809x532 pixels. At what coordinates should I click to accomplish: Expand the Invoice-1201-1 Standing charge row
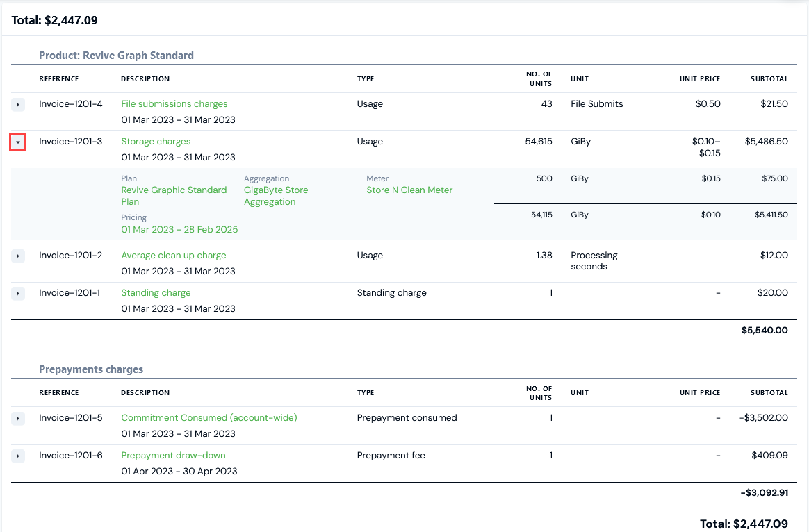click(x=18, y=294)
